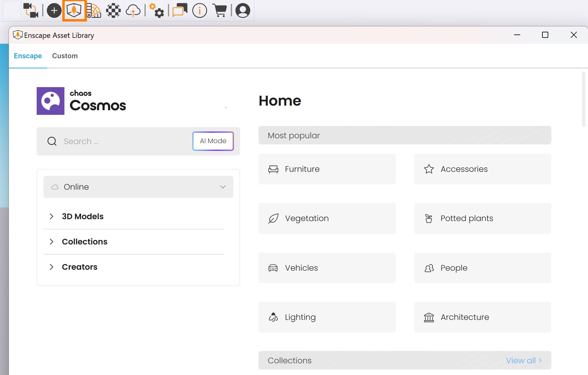Click the 'Most popular' section header
The width and height of the screenshot is (588, 375).
(405, 135)
